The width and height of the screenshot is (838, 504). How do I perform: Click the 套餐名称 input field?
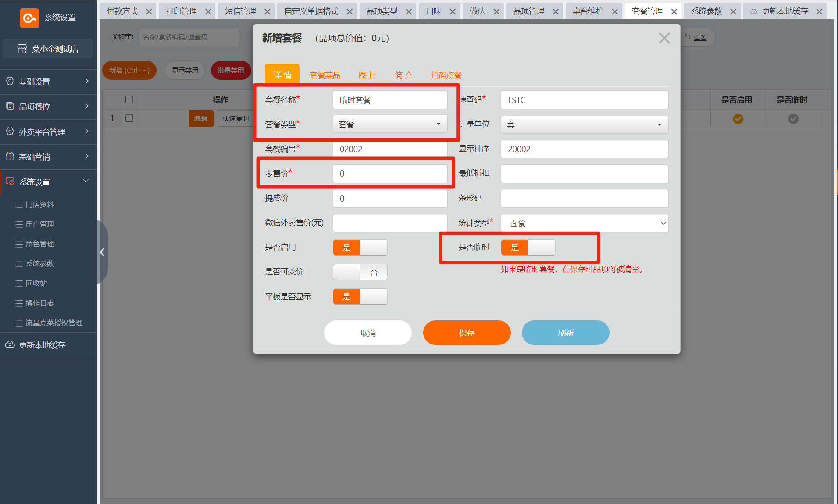click(390, 100)
